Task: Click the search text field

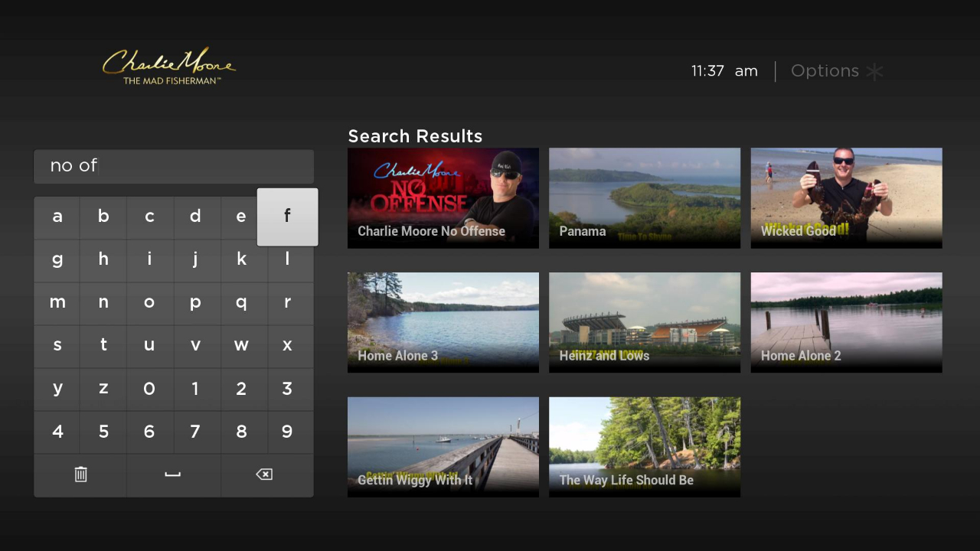Action: tap(174, 166)
